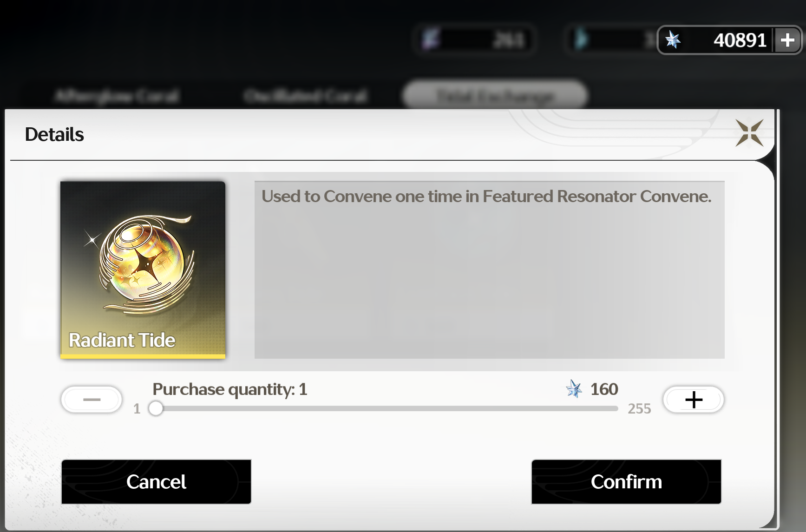Click the 40891 Astrite balance counter

click(740, 40)
